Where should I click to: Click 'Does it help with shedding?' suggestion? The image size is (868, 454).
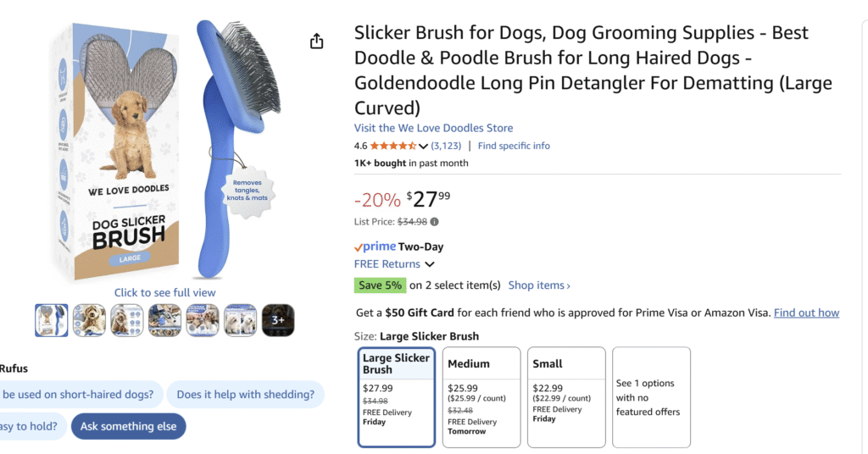point(246,394)
